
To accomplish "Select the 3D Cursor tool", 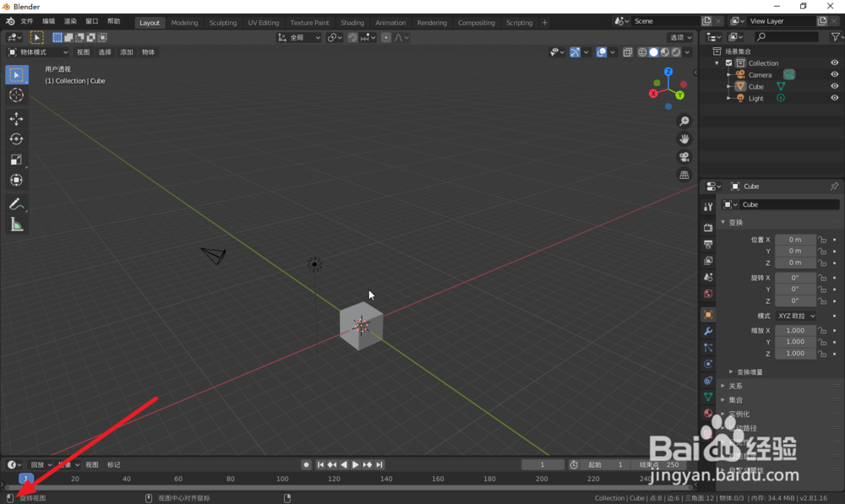I will 17,95.
